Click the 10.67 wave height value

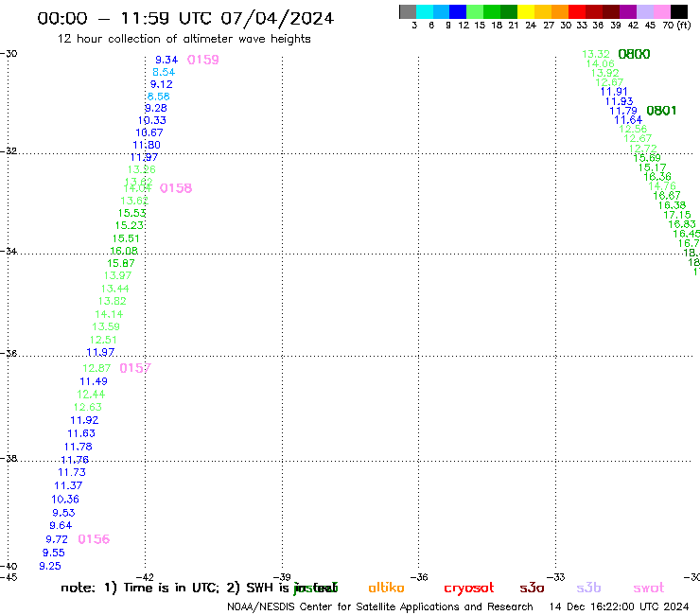coord(149,132)
